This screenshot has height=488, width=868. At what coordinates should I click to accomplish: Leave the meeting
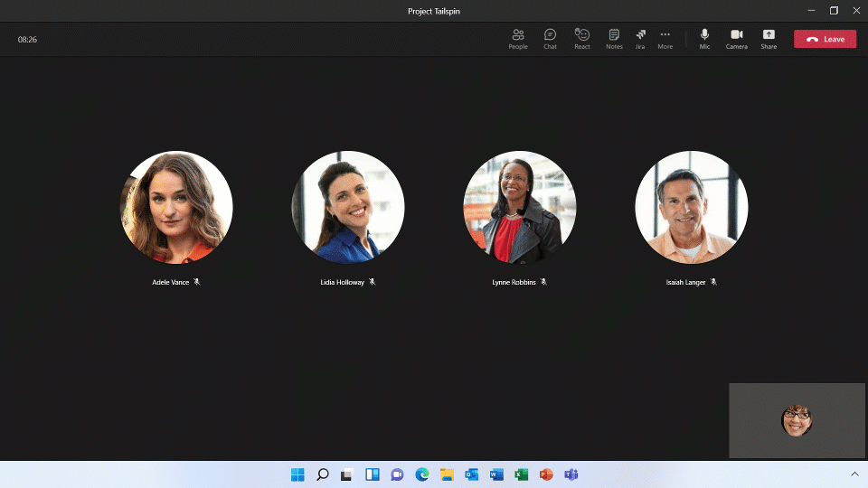click(825, 39)
